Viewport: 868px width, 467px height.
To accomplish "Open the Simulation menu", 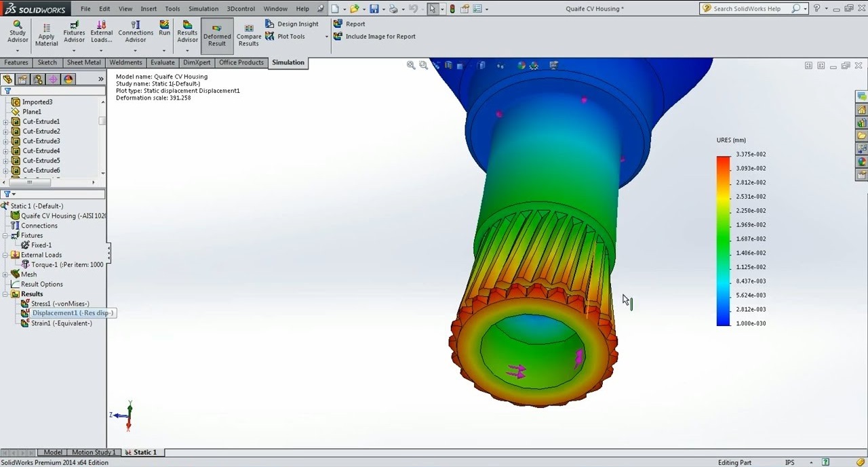I will coord(203,9).
